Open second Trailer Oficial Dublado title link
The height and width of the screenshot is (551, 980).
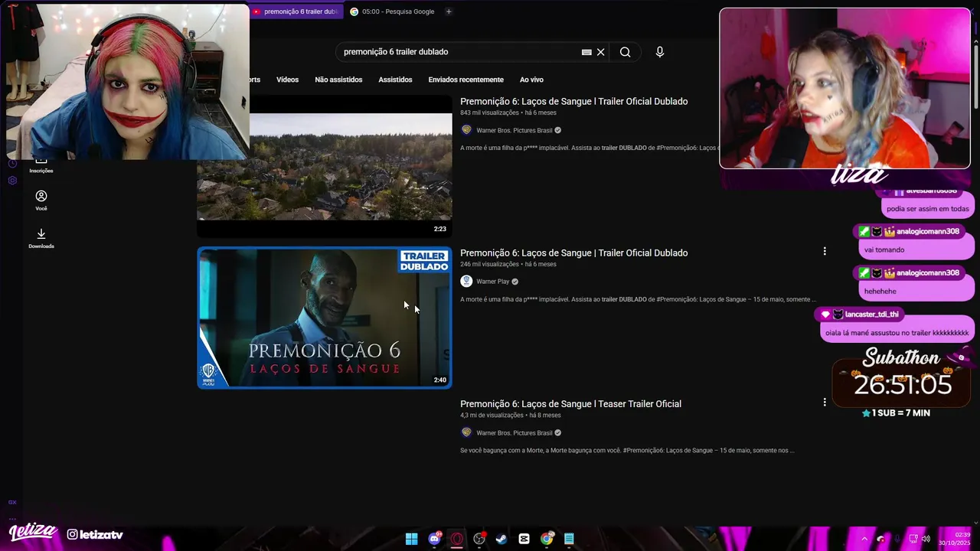pos(573,253)
